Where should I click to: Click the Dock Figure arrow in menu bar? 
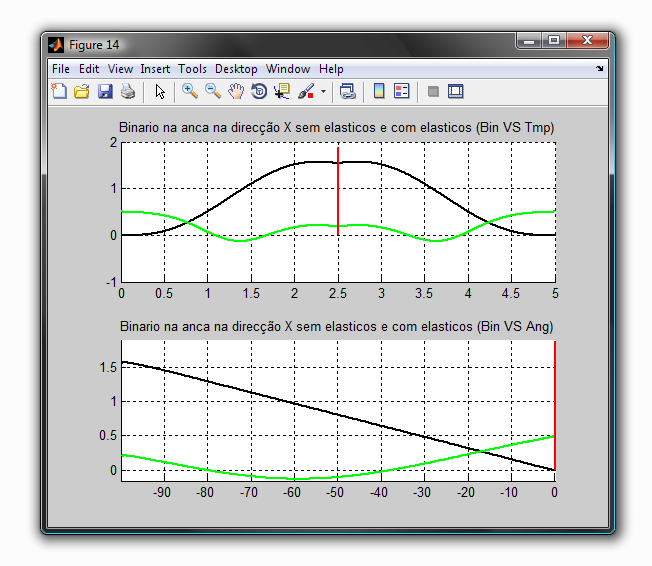point(600,69)
